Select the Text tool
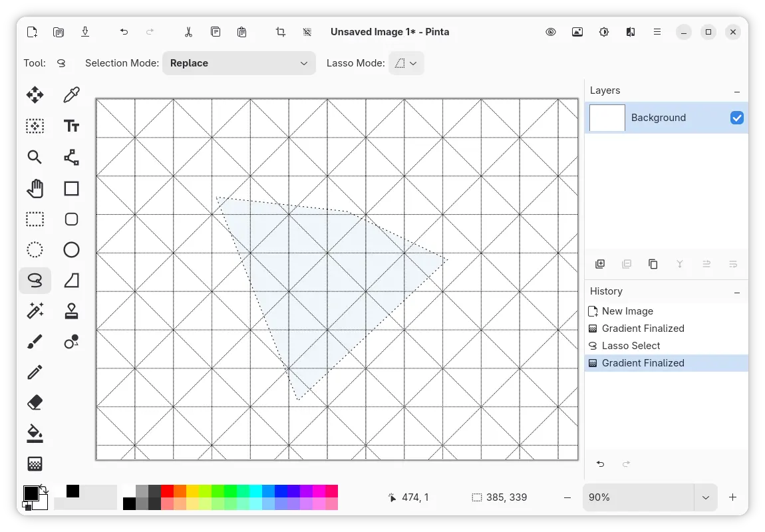The image size is (765, 532). coord(71,126)
